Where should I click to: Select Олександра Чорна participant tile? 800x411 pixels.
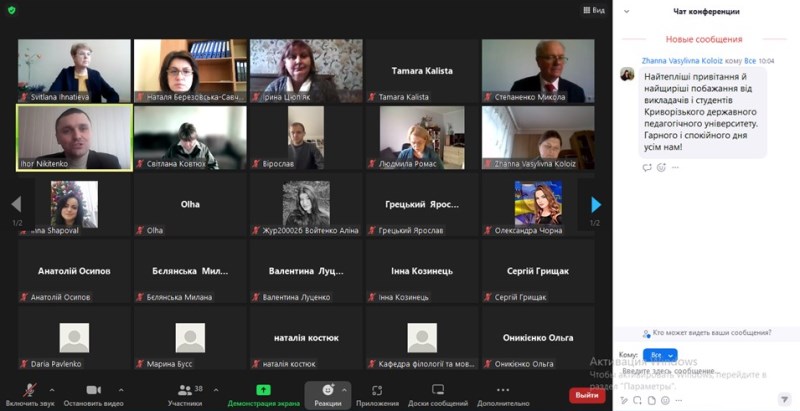(x=538, y=204)
